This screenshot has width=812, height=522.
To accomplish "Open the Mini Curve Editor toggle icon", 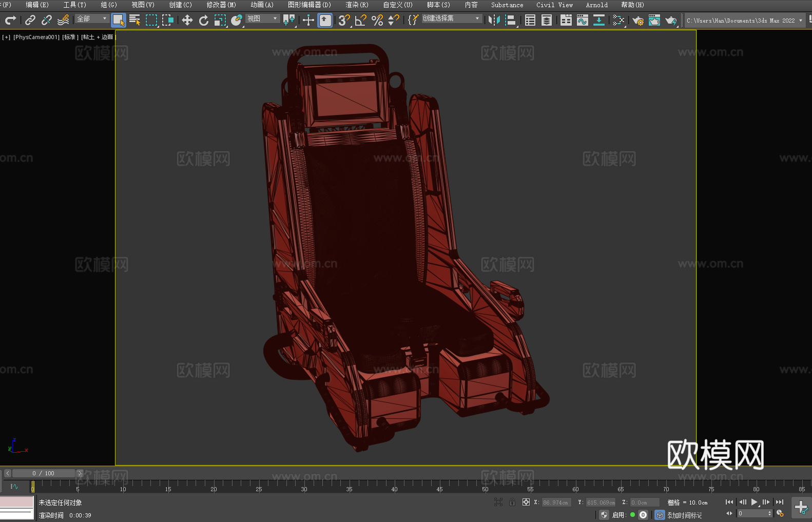I will [14, 486].
